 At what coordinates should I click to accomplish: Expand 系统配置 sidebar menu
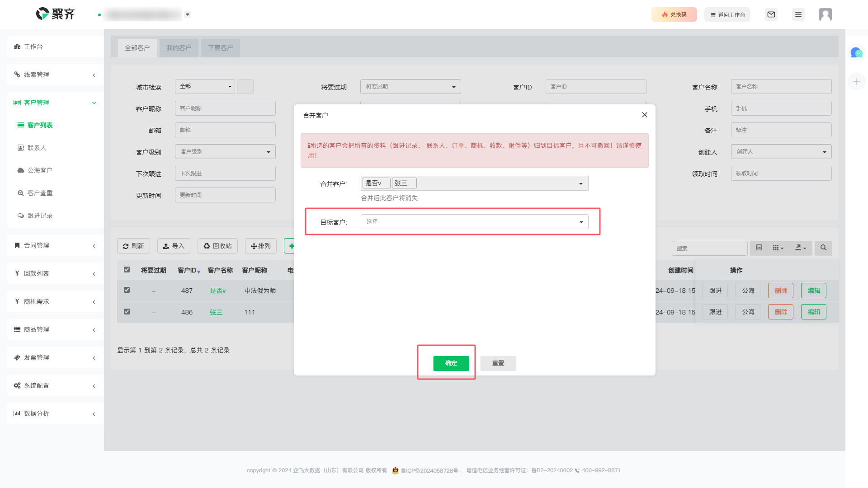click(x=55, y=385)
